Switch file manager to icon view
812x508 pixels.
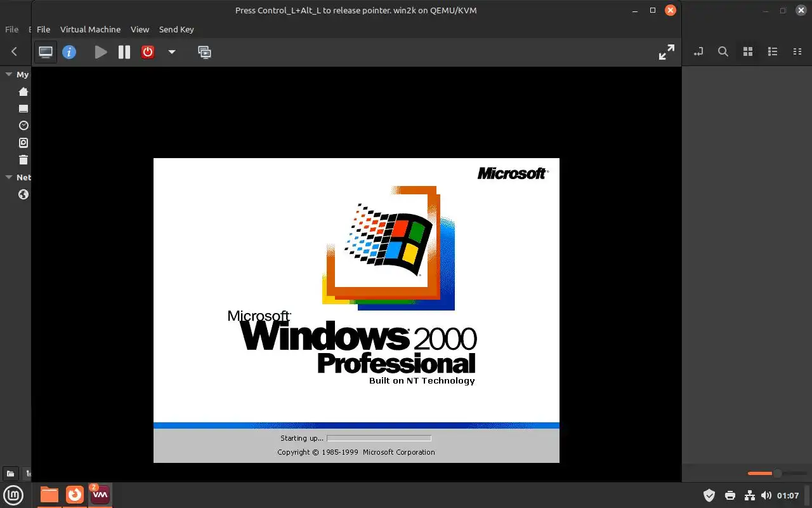748,52
